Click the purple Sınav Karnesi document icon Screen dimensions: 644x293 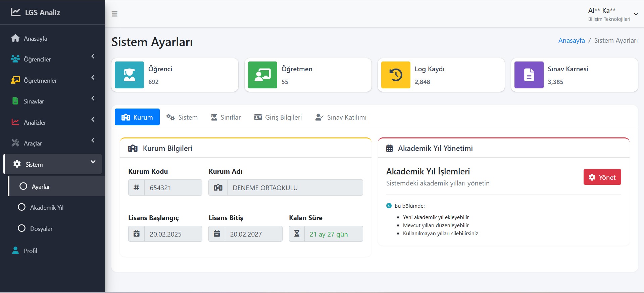pos(529,75)
